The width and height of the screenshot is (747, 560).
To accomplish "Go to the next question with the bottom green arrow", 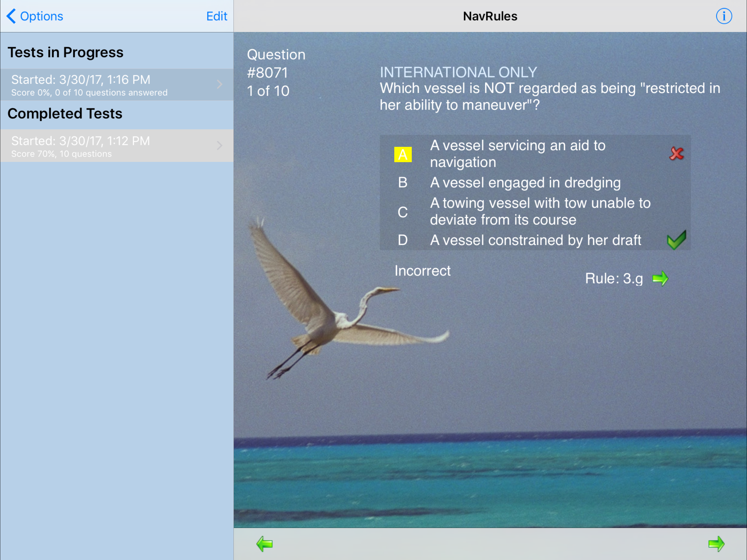I will coord(716,543).
